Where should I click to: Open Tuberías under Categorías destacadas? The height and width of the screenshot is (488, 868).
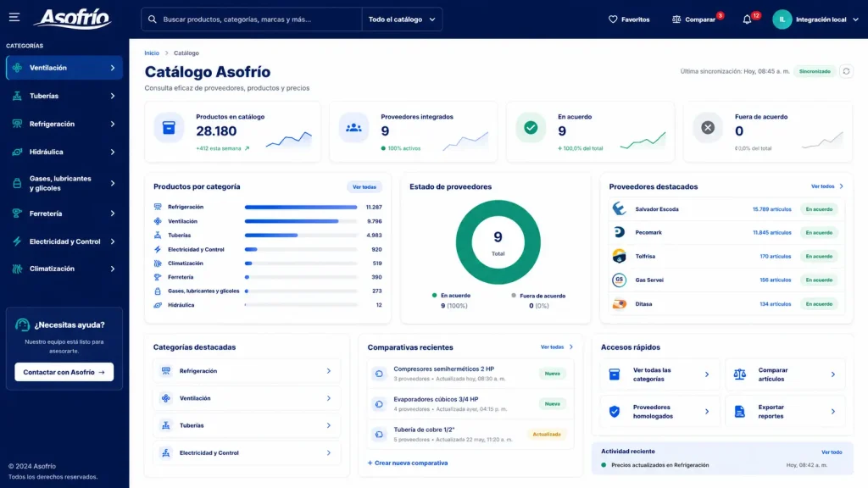247,425
